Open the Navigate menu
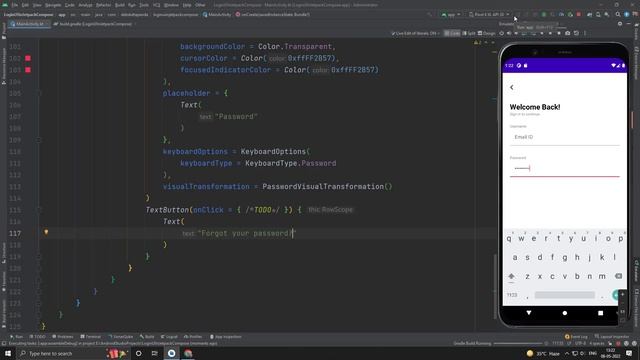 coord(53,5)
